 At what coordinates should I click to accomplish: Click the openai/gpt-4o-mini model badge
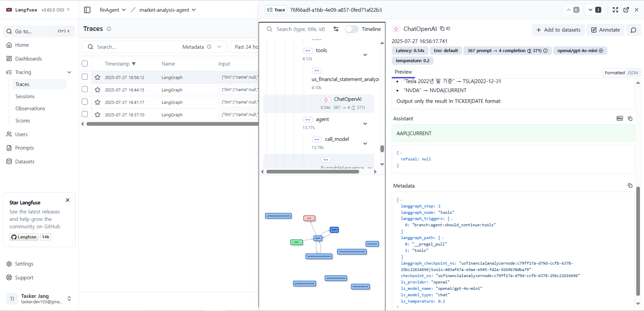(x=580, y=51)
